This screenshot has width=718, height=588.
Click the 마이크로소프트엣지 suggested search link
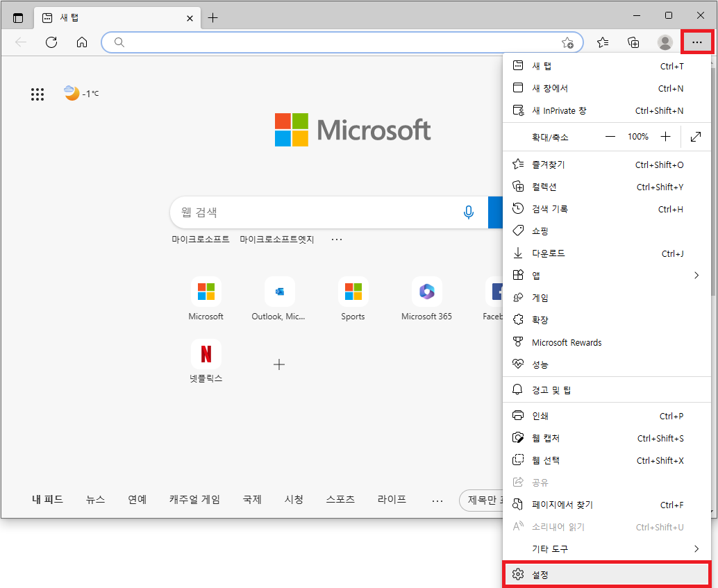click(x=277, y=239)
